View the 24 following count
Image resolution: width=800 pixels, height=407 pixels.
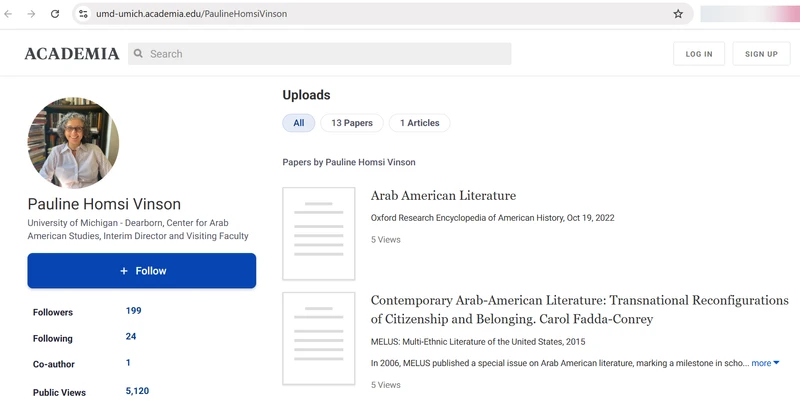(x=131, y=336)
